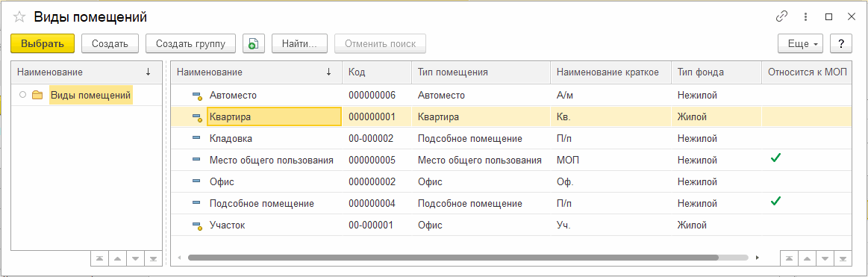Click the Квартира row item icon
868x277 pixels.
coord(196,117)
